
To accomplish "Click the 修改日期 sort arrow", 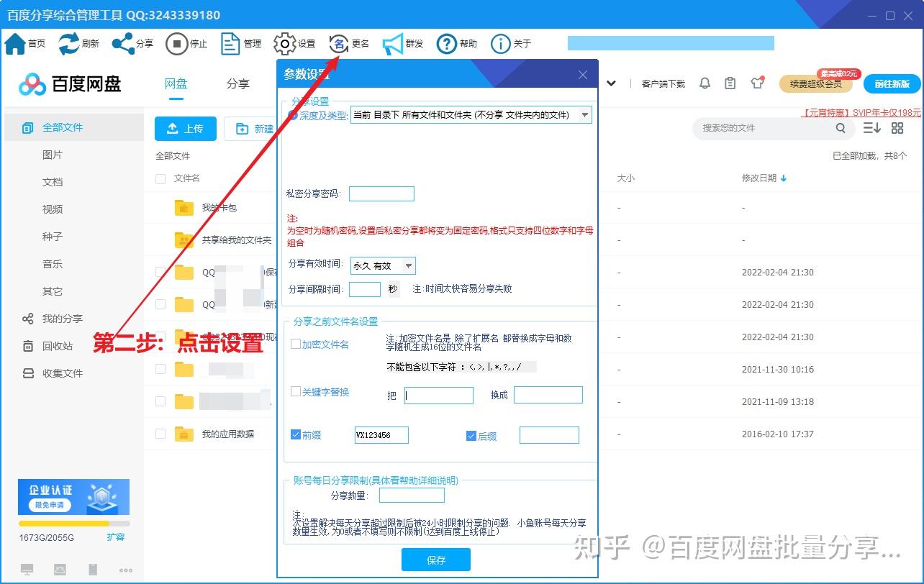I will point(784,178).
